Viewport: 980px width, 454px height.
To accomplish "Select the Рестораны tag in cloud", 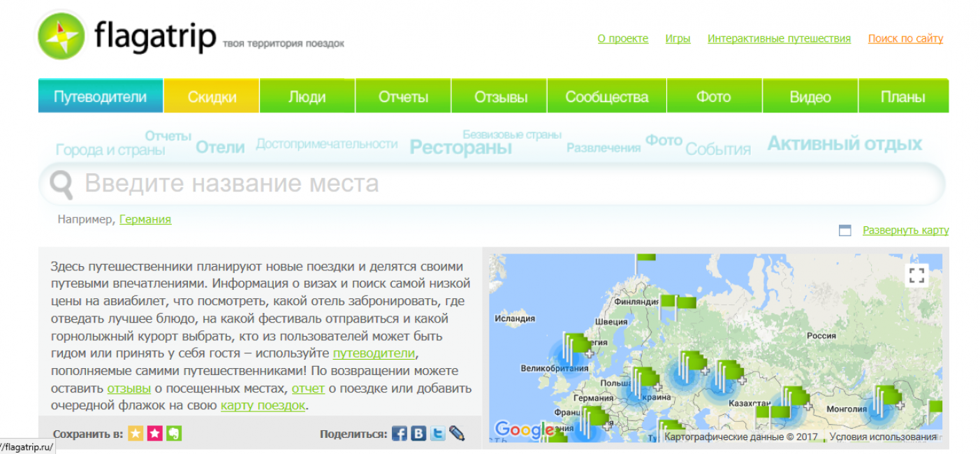I will click(x=460, y=147).
